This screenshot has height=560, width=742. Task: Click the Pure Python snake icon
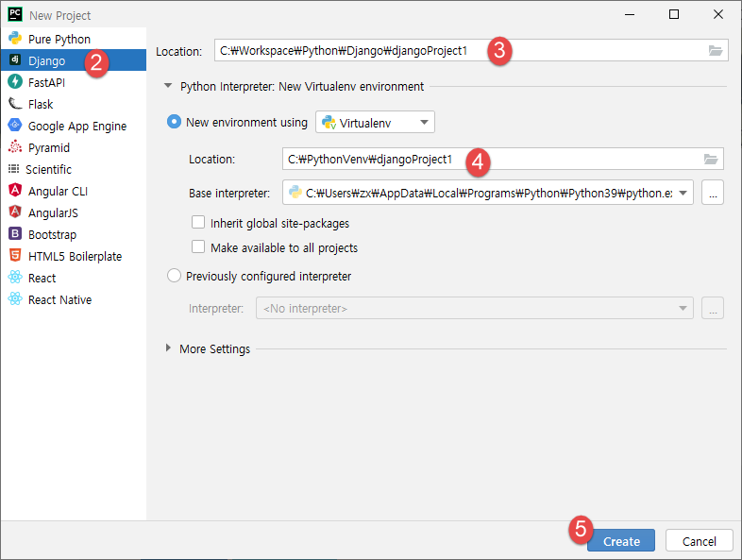tap(15, 38)
